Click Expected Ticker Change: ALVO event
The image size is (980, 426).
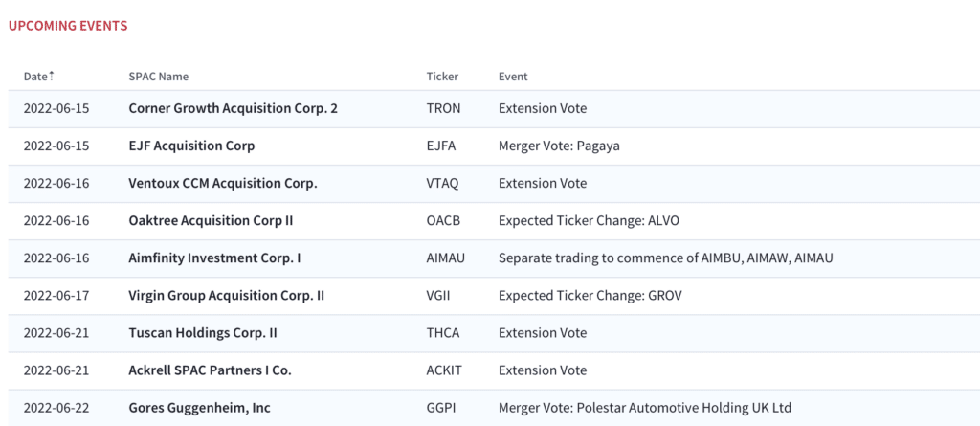click(588, 221)
